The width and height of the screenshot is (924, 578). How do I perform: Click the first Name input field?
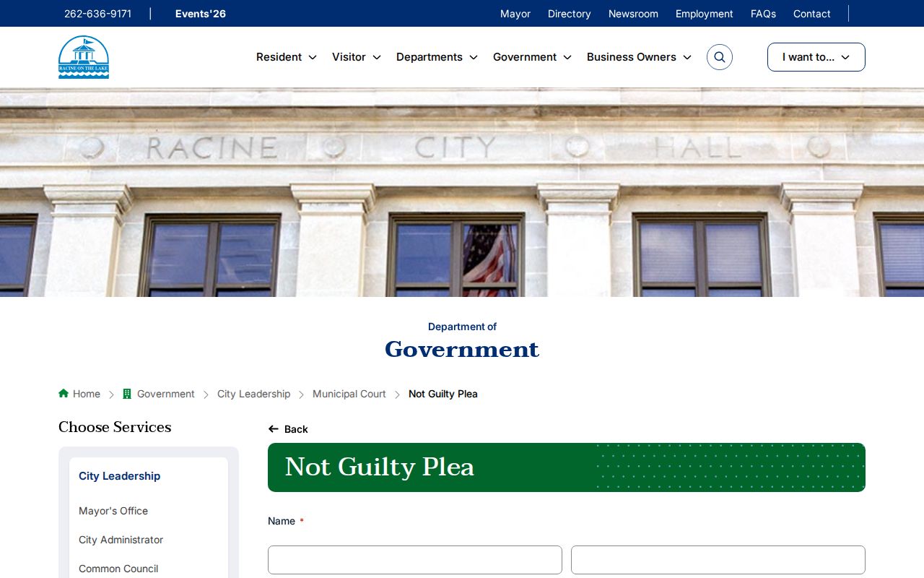point(415,560)
